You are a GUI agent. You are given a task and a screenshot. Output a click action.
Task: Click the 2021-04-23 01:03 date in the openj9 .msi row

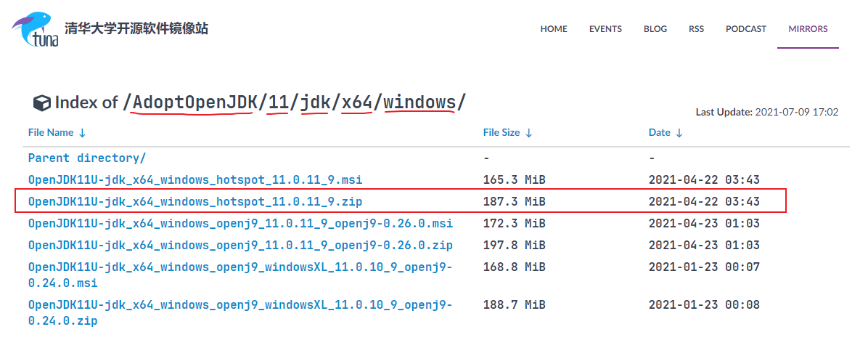(x=704, y=224)
